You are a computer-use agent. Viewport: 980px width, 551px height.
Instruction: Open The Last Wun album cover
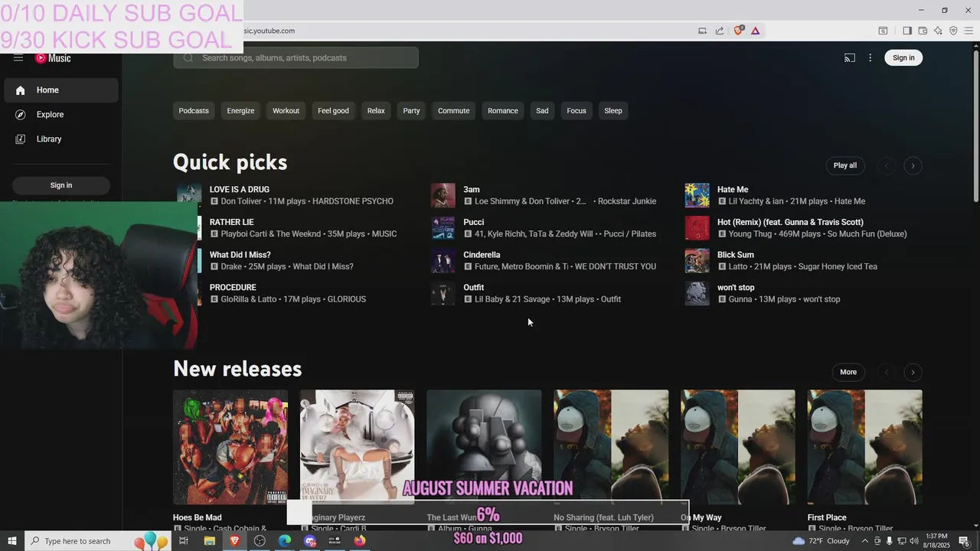tap(484, 447)
